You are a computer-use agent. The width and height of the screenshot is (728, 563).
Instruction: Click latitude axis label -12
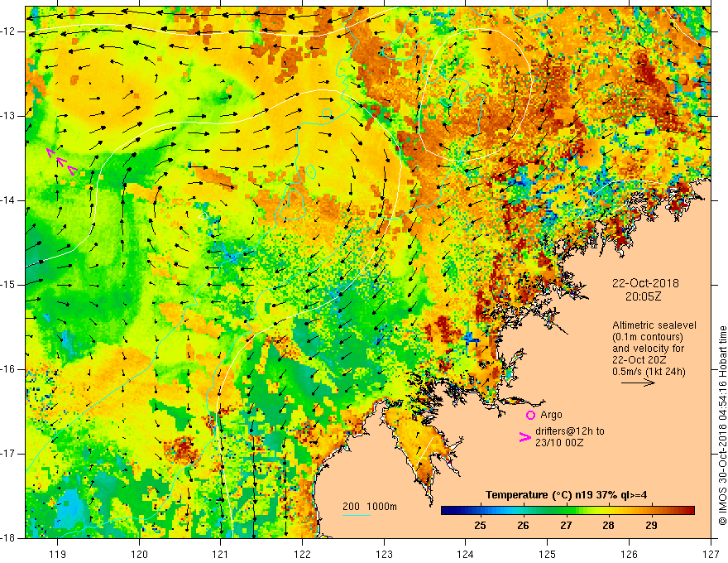[x=9, y=31]
